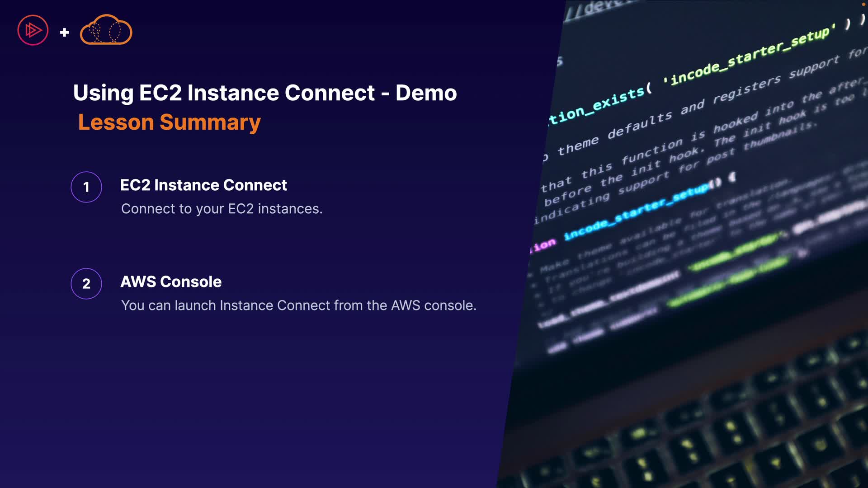Click the 'Using EC2 Instance Connect - Demo' title

[265, 93]
